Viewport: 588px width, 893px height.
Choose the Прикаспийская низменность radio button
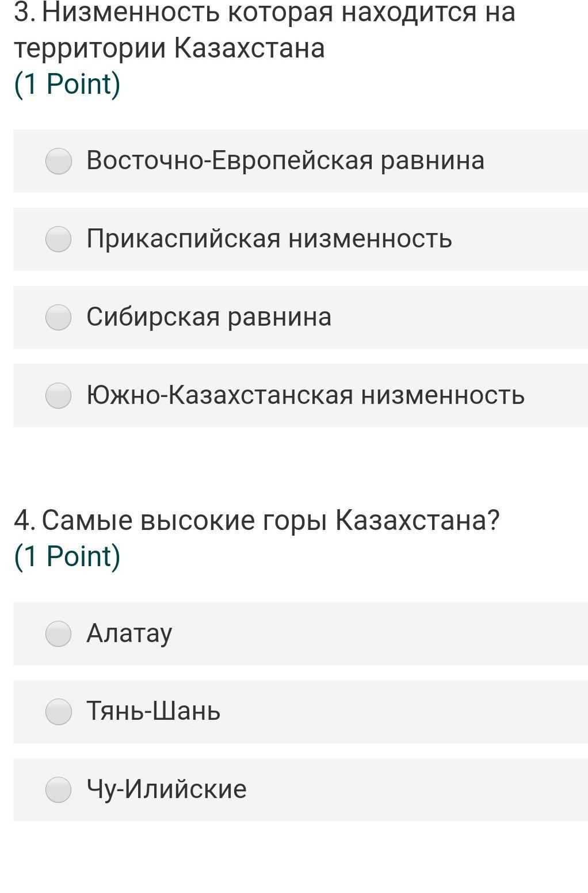(58, 239)
